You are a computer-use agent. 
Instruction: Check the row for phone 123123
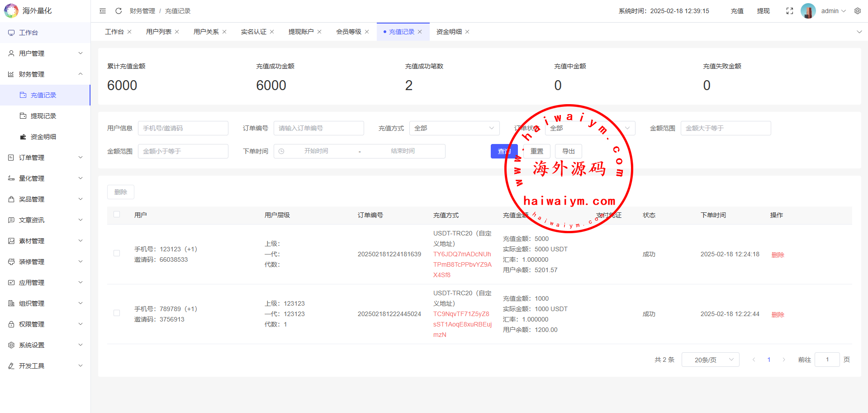(x=117, y=254)
